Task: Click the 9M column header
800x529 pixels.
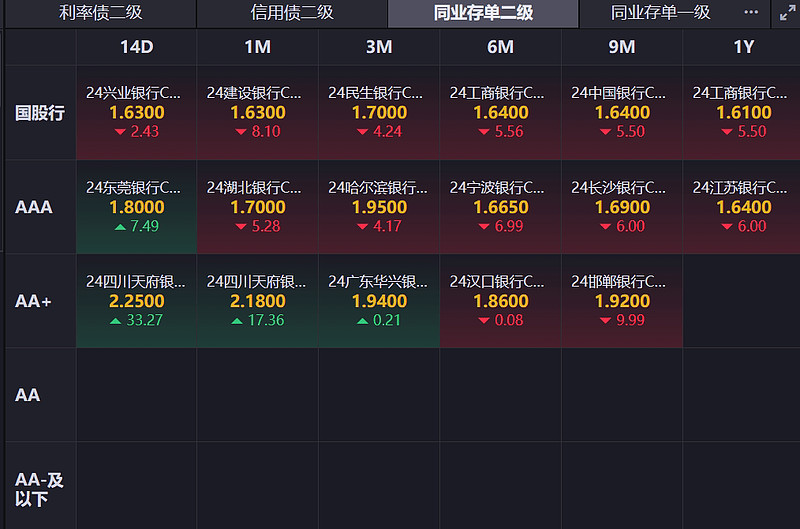Action: pos(622,47)
